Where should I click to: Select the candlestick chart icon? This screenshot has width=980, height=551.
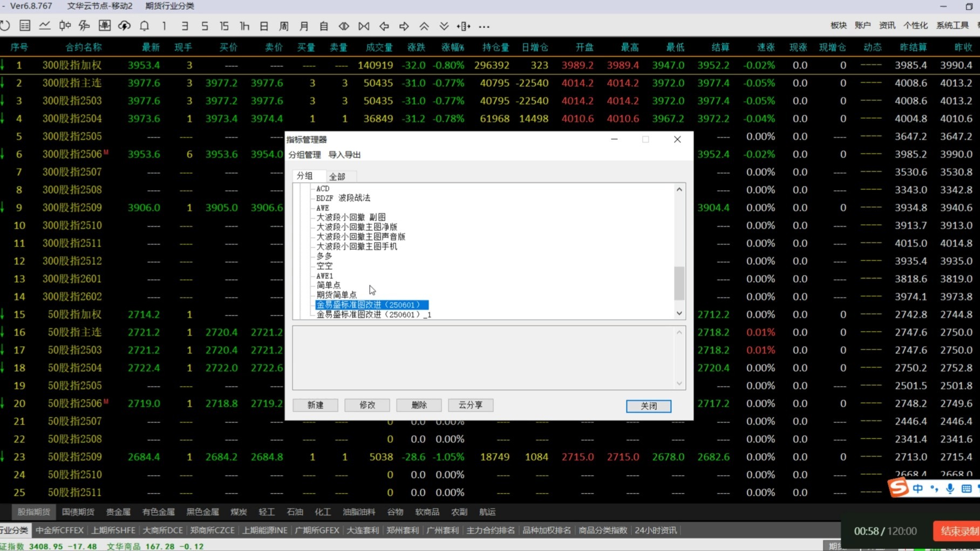(x=65, y=26)
